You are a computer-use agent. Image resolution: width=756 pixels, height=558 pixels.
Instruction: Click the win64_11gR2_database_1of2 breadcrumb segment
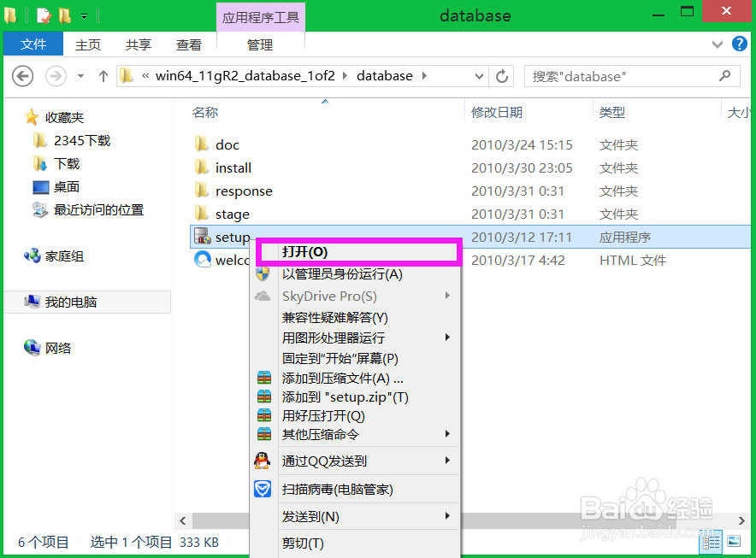[245, 76]
